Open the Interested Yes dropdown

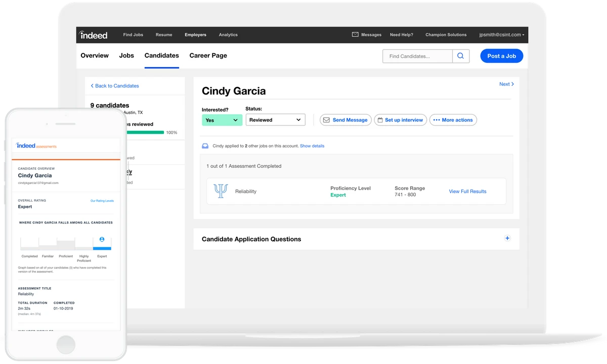(x=222, y=120)
